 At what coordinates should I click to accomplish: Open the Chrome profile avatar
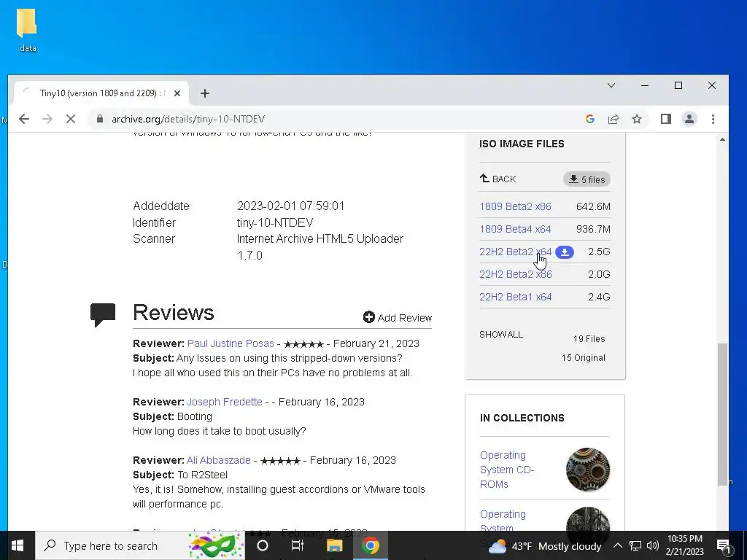(x=689, y=119)
